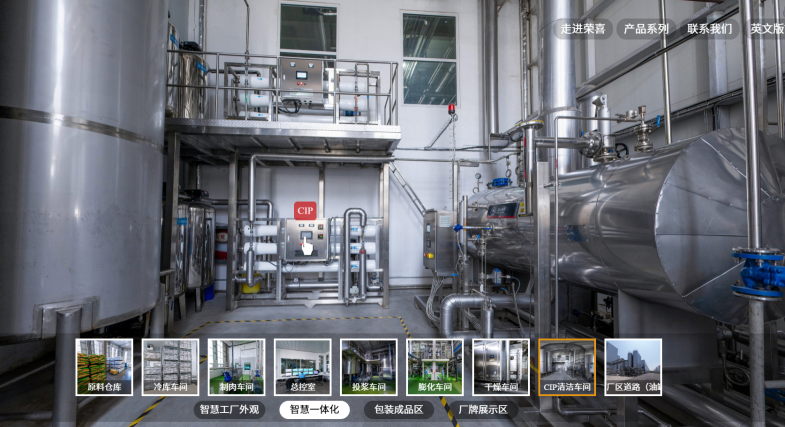Click the 联系我们 contact button

(x=709, y=29)
